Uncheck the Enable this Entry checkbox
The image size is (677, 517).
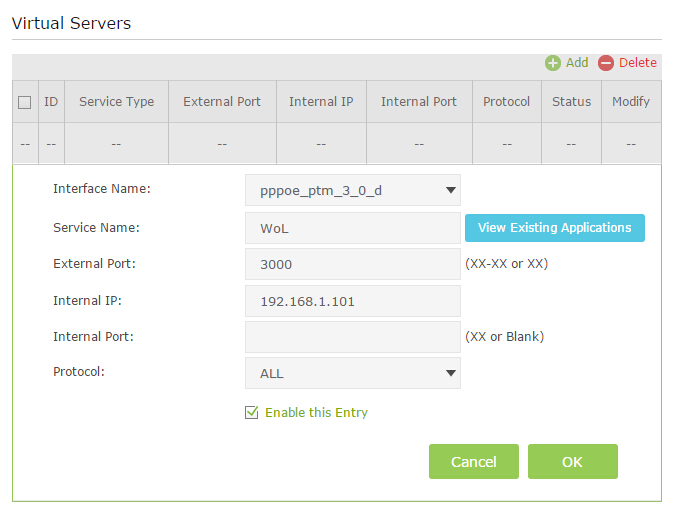pyautogui.click(x=251, y=412)
